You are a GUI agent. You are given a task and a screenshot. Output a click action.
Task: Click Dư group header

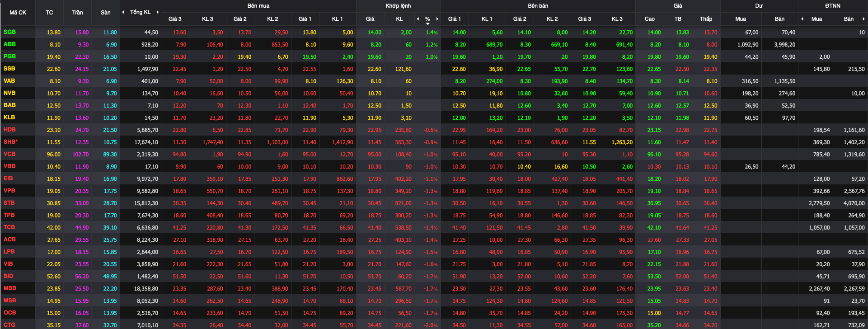coord(759,6)
